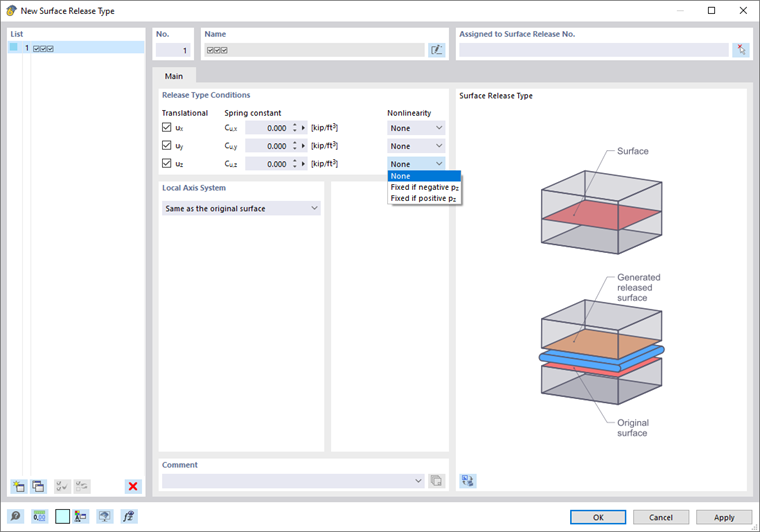This screenshot has height=532, width=760.
Task: Open the uy Nonlinearity dropdown
Action: (416, 146)
